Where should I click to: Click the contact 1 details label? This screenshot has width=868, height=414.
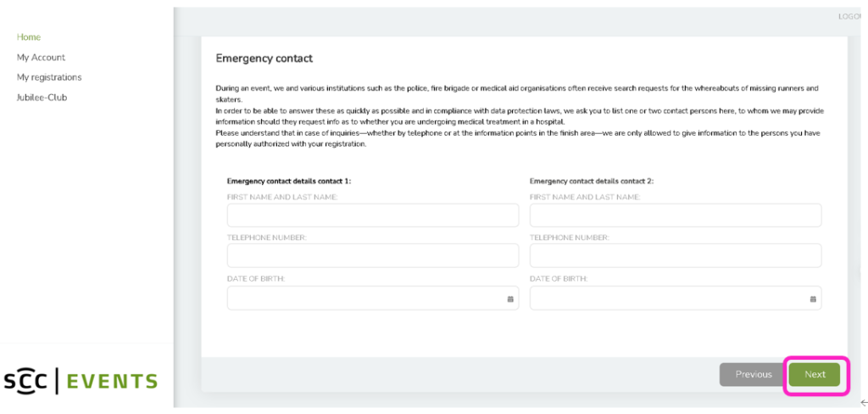point(289,182)
